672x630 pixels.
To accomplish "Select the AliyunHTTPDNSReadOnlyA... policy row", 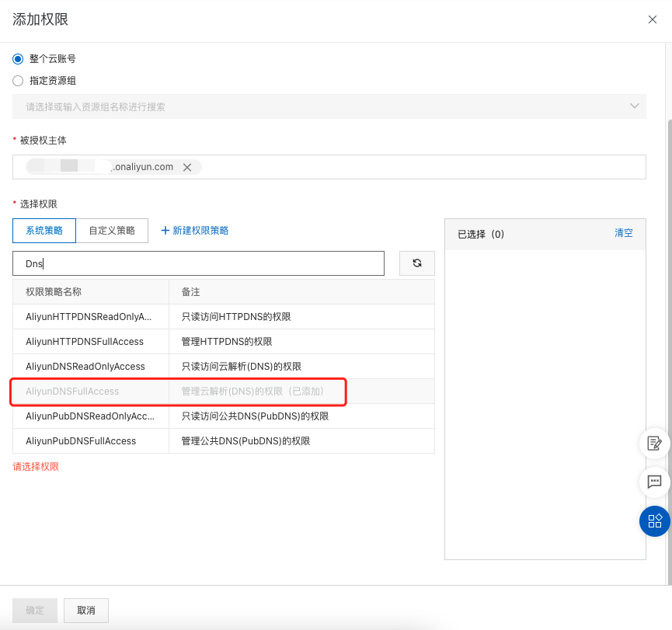I will click(x=224, y=317).
